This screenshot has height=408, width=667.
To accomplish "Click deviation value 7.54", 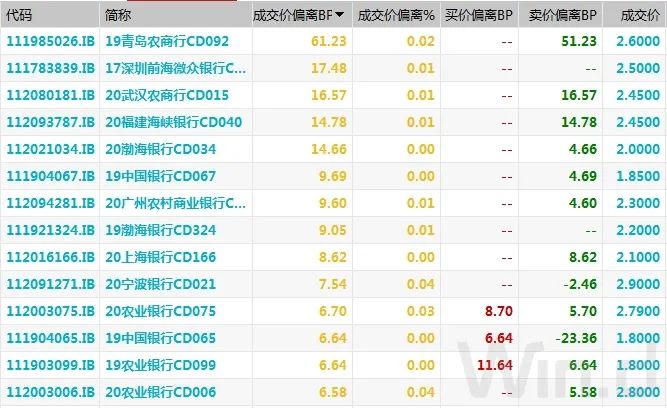I will [333, 284].
